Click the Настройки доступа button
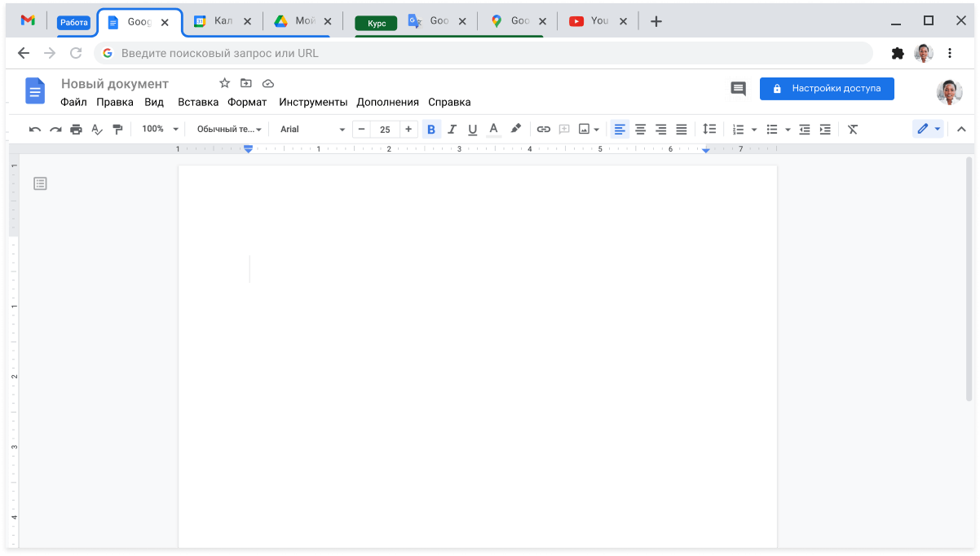 (827, 89)
